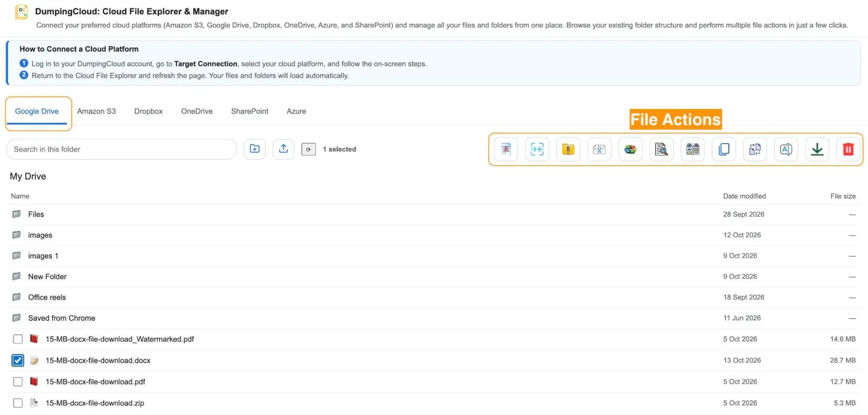Viewport: 868px width, 415px height.
Task: Open the Dropbox tab
Action: (149, 112)
